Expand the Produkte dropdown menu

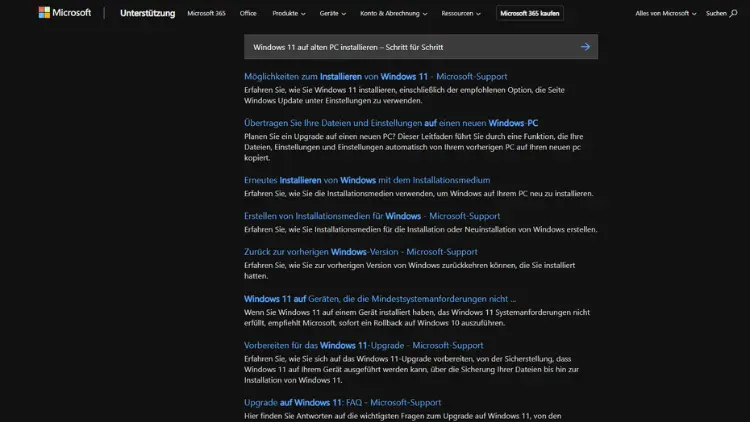click(x=288, y=13)
